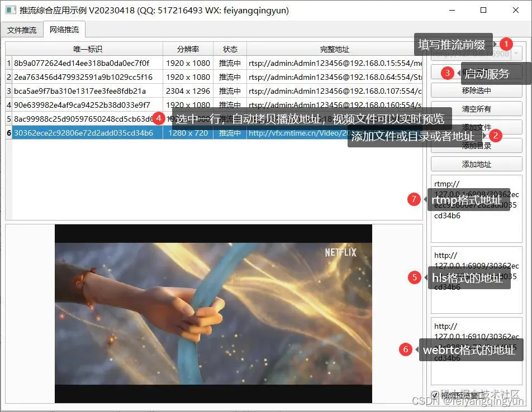Image resolution: width=532 pixels, height=412 pixels.
Task: Click the http 6909 address text box
Action: click(x=476, y=280)
